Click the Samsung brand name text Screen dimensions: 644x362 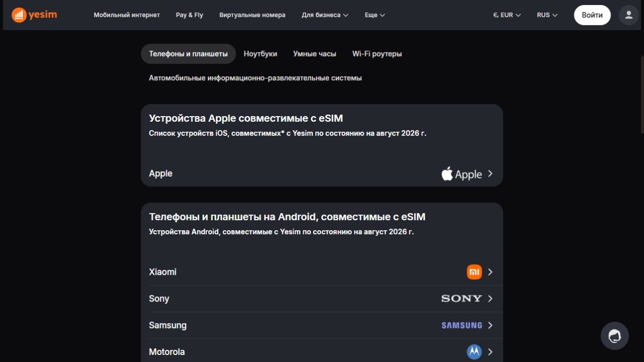(x=168, y=325)
